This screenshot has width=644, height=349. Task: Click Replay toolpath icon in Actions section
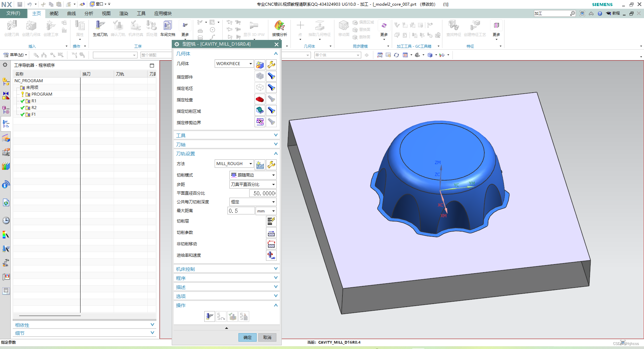coord(221,316)
